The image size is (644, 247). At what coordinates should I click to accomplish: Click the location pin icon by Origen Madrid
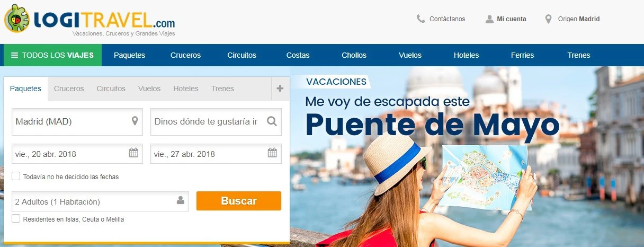click(549, 19)
